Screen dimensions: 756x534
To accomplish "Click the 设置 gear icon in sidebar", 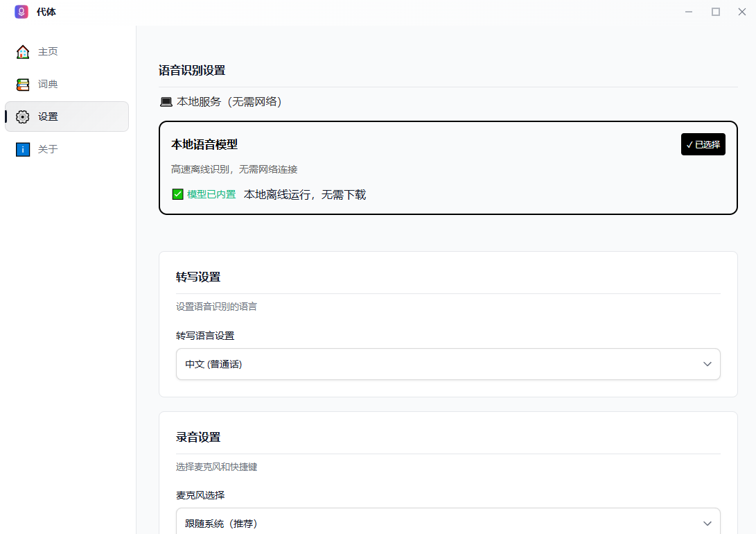I will click(21, 117).
